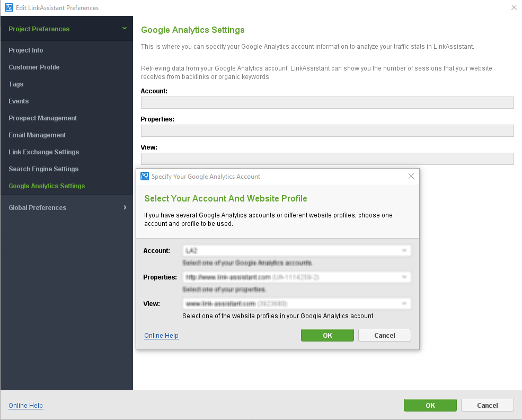Open Online Help link inside the dialog
The height and width of the screenshot is (420, 522).
coord(162,335)
